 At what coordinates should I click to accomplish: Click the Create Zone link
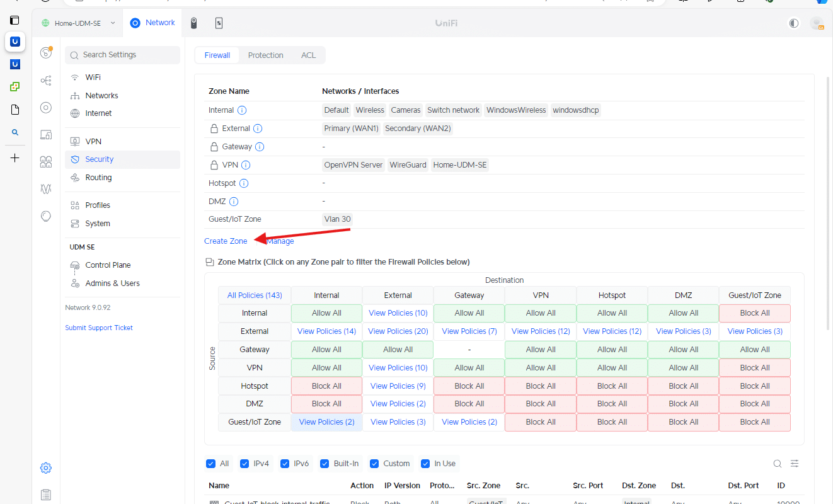(x=226, y=241)
